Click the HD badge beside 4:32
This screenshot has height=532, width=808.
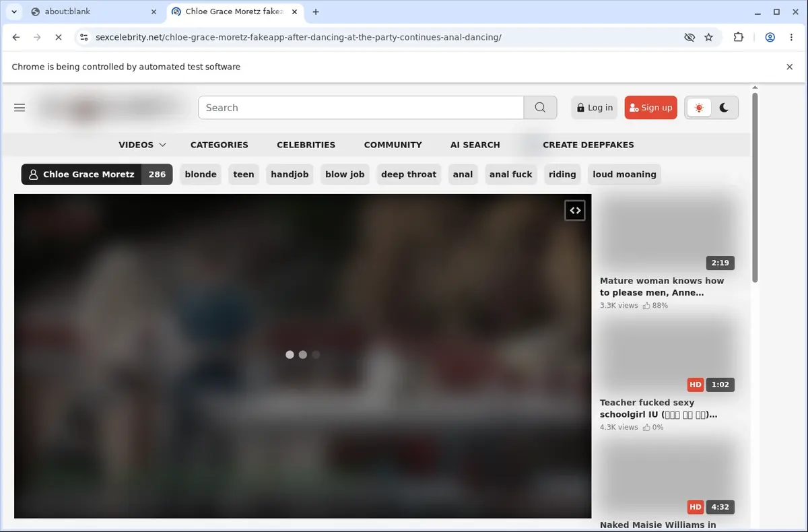696,506
